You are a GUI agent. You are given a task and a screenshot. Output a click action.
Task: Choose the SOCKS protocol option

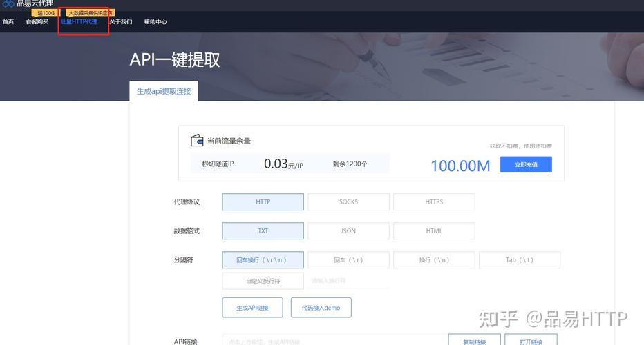pyautogui.click(x=349, y=202)
